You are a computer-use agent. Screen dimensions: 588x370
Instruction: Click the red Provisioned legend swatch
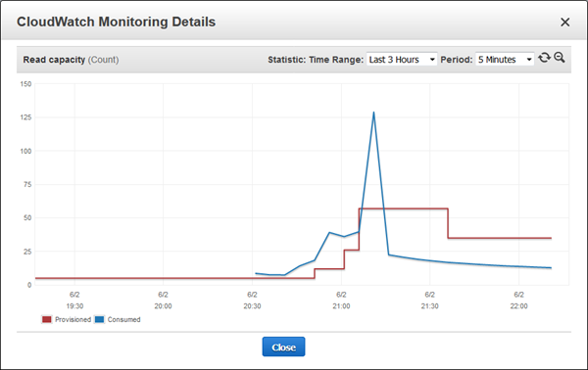pos(47,319)
